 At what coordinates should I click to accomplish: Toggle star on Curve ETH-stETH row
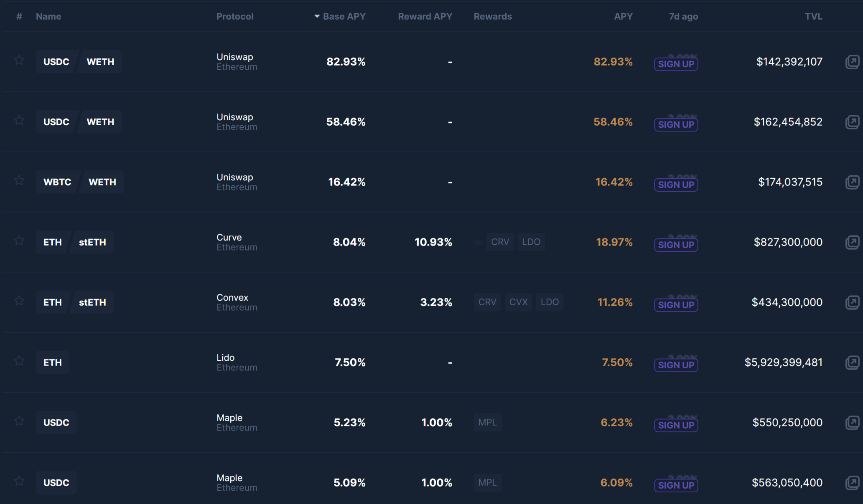[19, 241]
